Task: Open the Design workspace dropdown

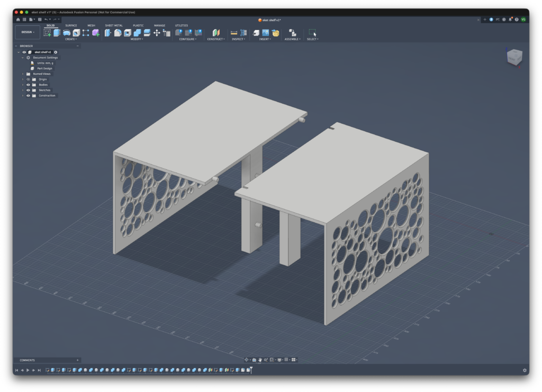Action: tap(28, 32)
